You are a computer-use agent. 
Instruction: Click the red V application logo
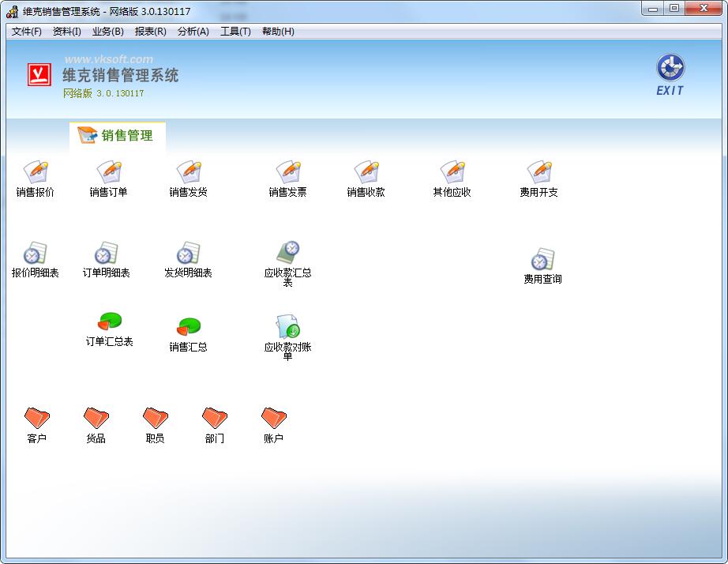point(39,74)
